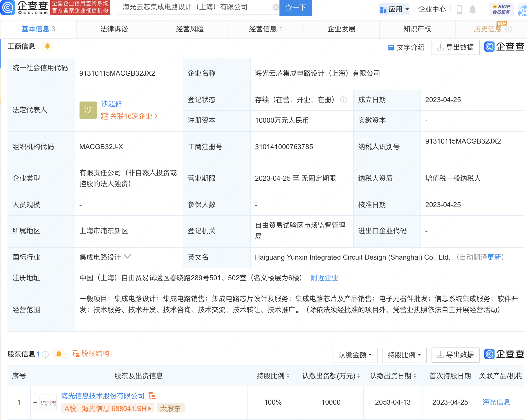This screenshot has height=420, width=527.
Task: Switch to 知识产权 tab
Action: pos(417,29)
